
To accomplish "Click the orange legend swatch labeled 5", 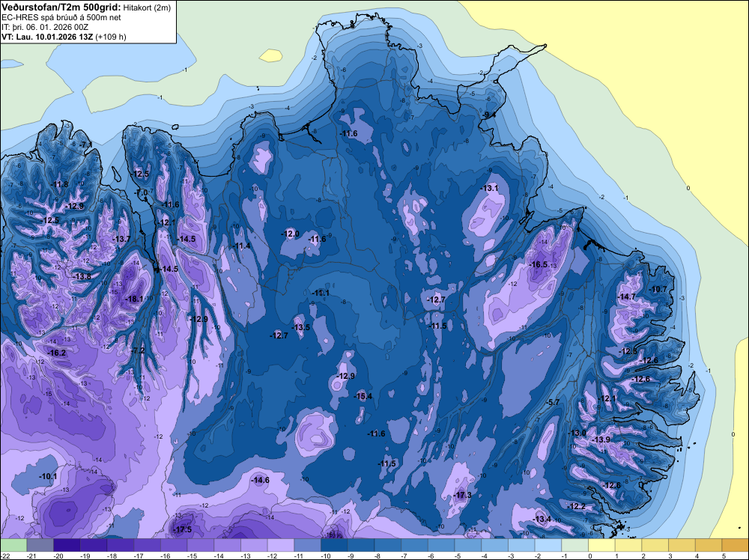I will point(736,545).
